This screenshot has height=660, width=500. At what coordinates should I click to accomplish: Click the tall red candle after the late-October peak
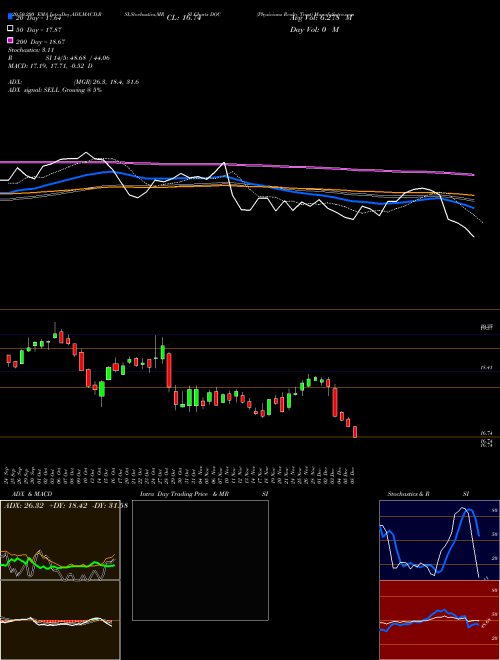click(x=169, y=370)
